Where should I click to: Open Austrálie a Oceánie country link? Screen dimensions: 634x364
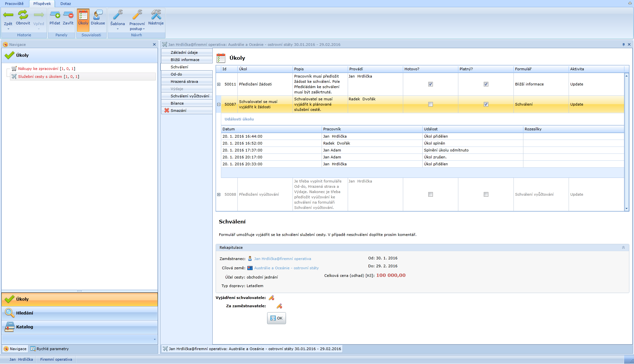point(286,268)
